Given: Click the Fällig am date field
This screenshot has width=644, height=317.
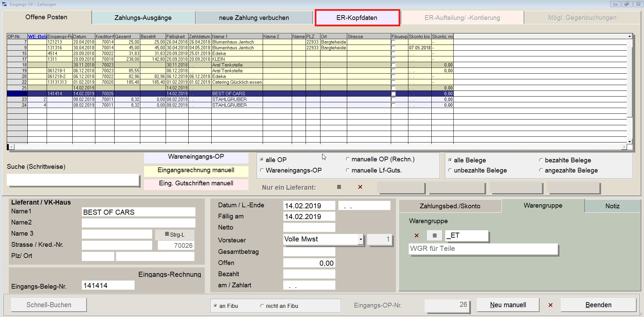Looking at the screenshot, I should click(x=309, y=216).
